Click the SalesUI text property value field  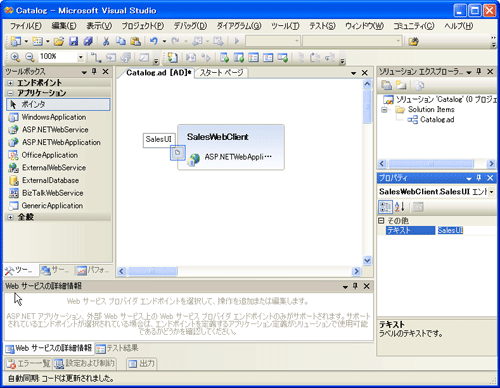tap(467, 230)
